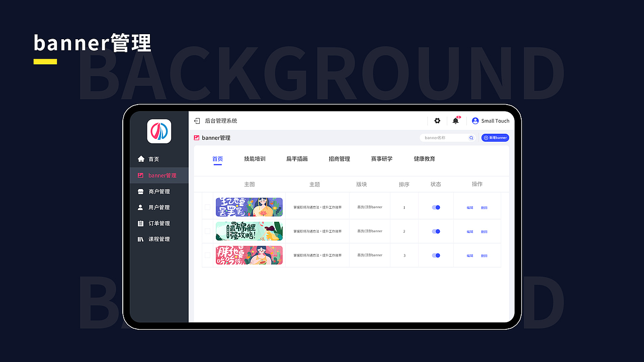
Task: Turn off the status switch for row 1
Action: [x=436, y=207]
